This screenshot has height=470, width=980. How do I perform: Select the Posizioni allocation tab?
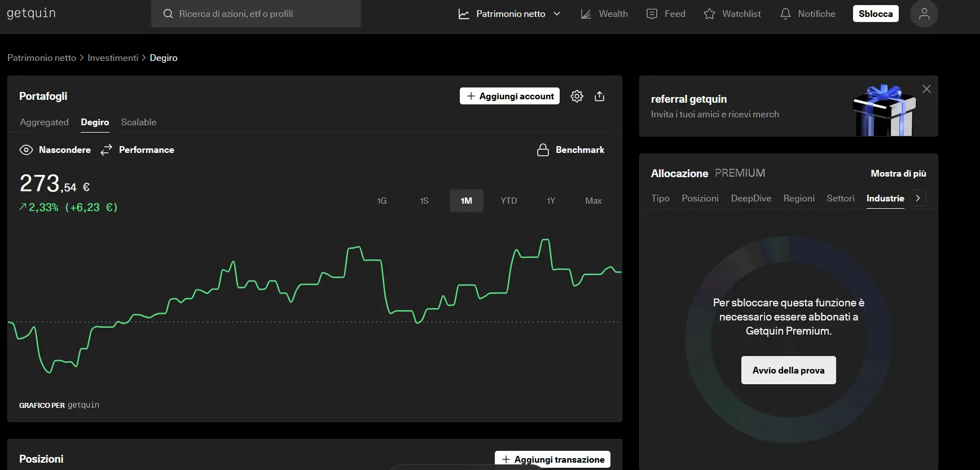click(x=700, y=198)
